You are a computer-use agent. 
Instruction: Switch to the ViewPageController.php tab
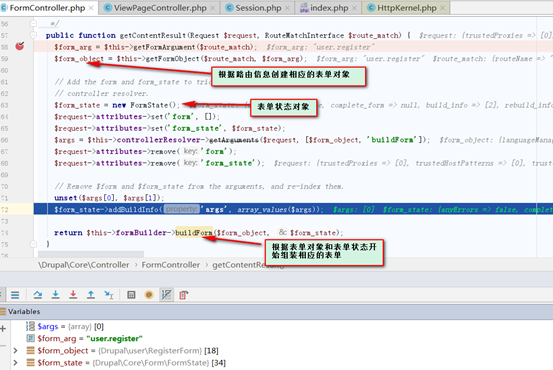pyautogui.click(x=160, y=8)
